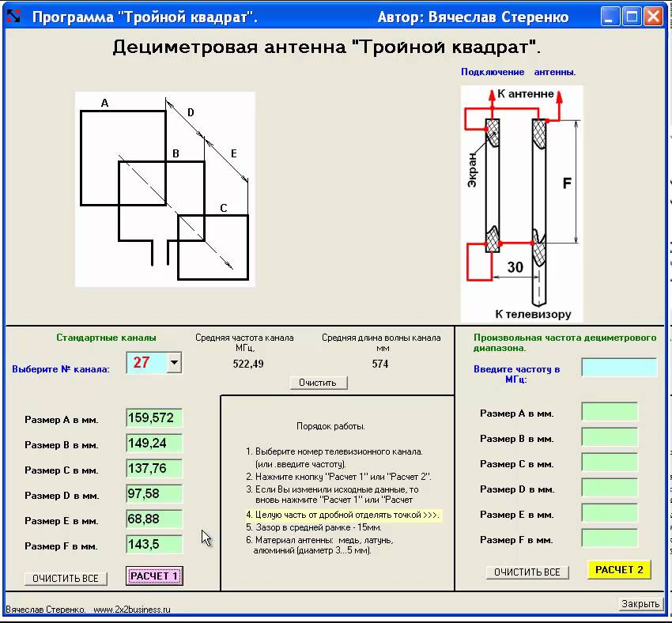Viewport: 672px width, 623px height.
Task: Select left Размер E field with 68,88
Action: point(154,519)
